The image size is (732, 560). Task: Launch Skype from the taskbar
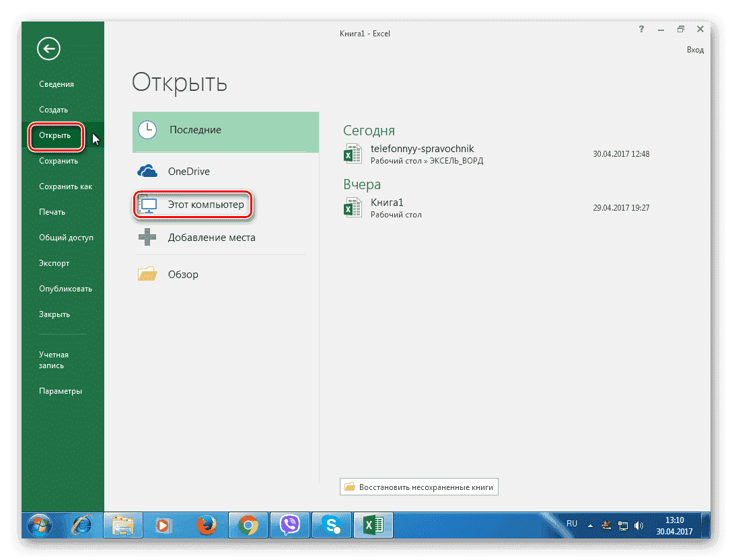tap(331, 525)
